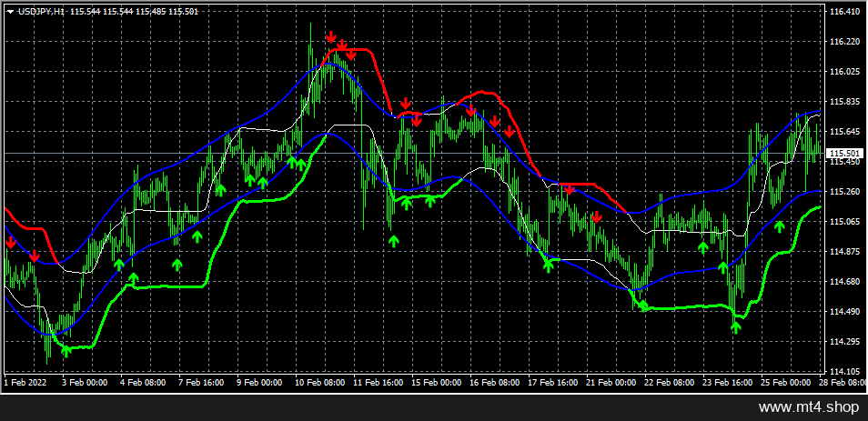Select the lowest green buy arrow under the 114.295 low
The width and height of the screenshot is (868, 421).
pos(66,351)
